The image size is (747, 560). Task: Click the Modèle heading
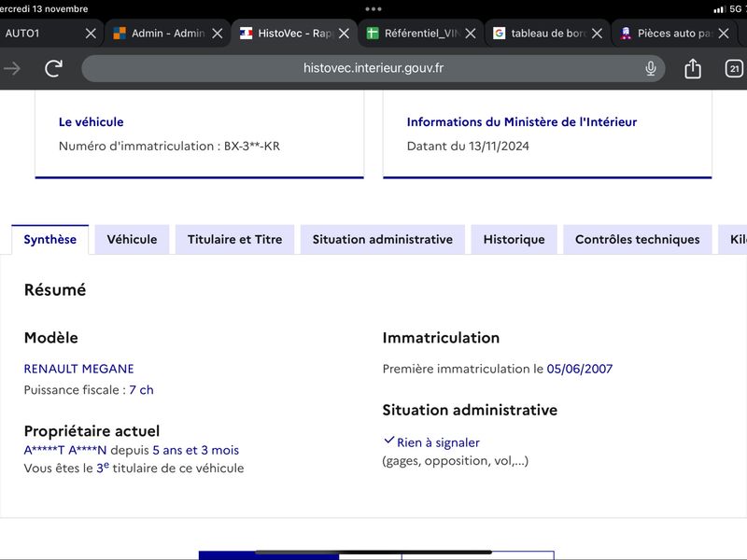point(51,338)
